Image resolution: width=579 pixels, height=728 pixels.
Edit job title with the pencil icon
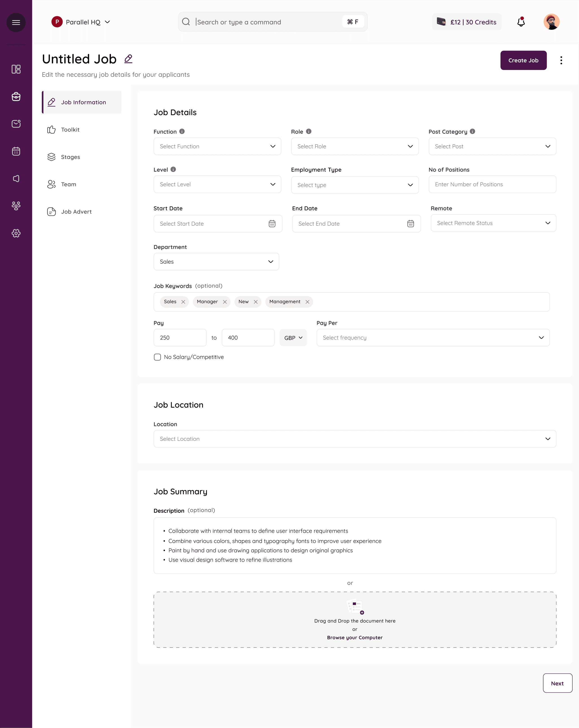tap(128, 59)
